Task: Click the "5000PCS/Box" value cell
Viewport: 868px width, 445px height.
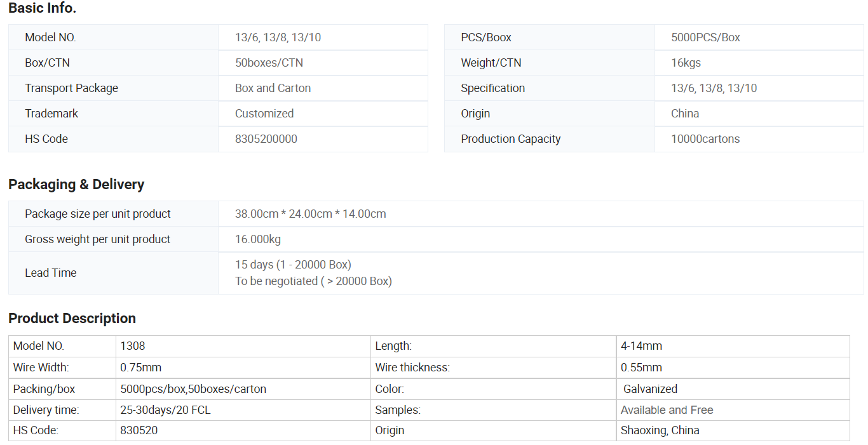Action: [705, 37]
